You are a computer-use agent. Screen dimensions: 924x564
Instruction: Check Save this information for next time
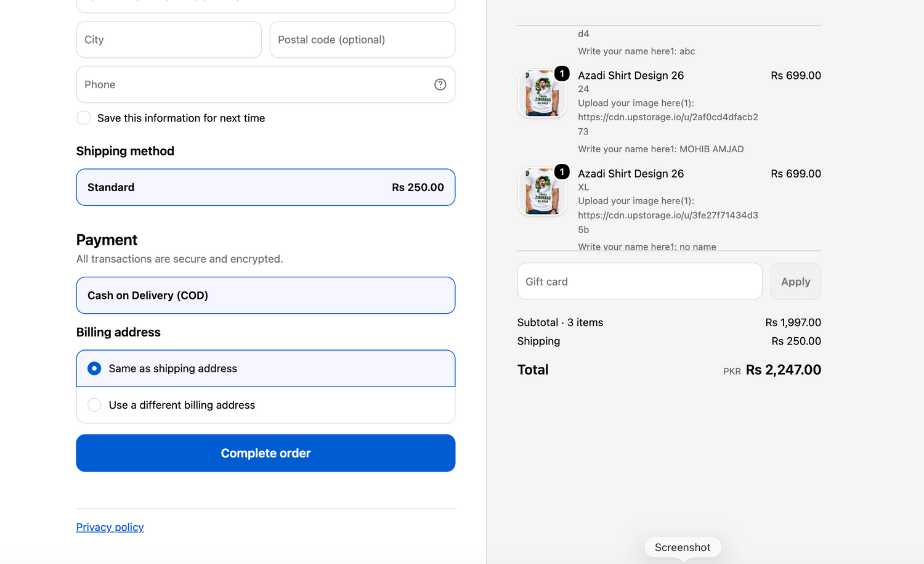[84, 118]
